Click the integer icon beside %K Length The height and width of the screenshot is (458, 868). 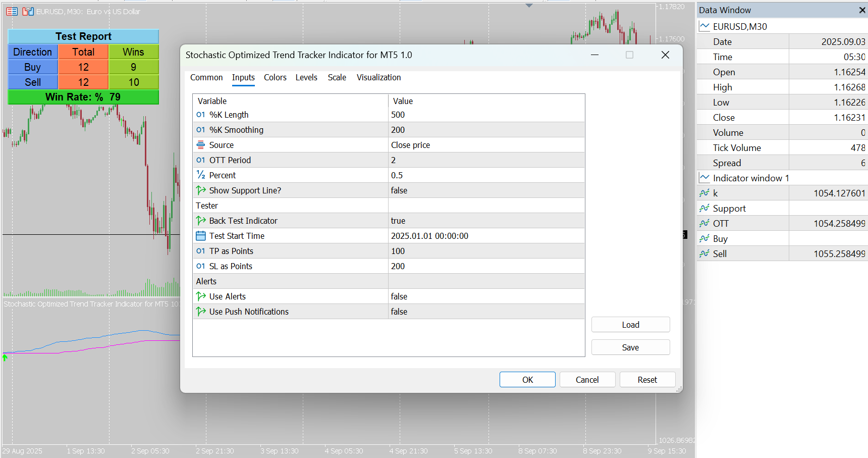(x=201, y=115)
